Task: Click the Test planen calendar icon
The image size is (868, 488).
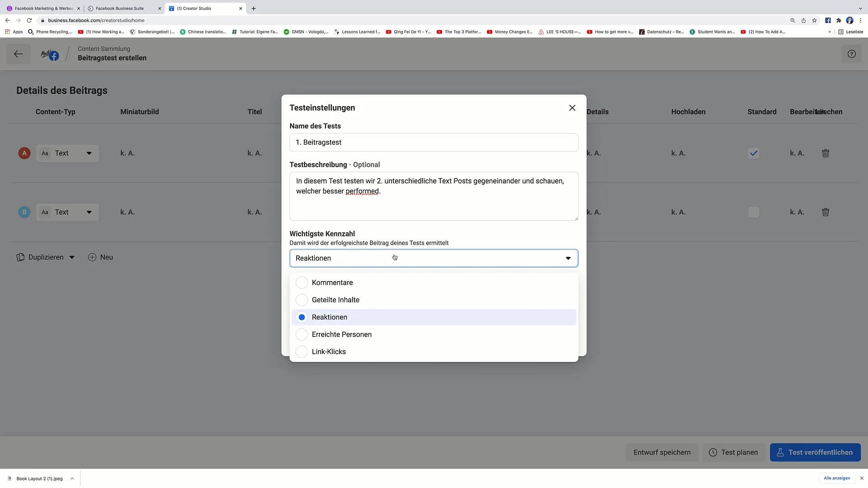Action: point(713,452)
